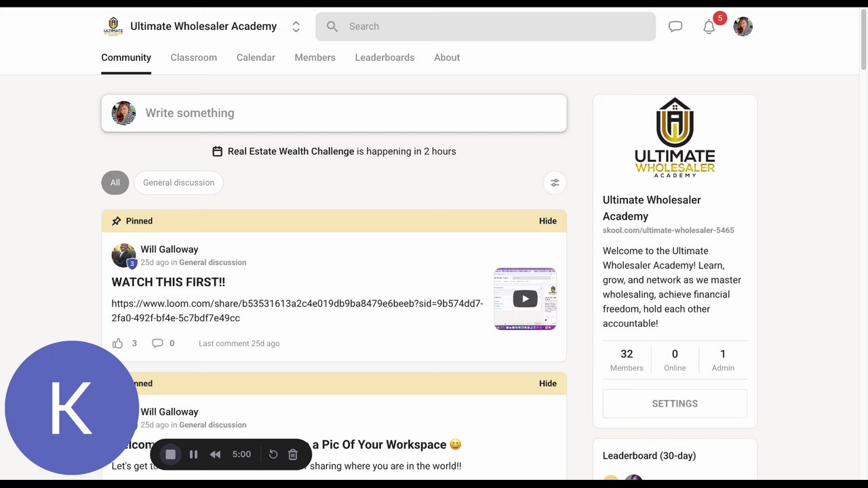The height and width of the screenshot is (488, 868).
Task: Open General discussion category on WATCH THIS FIRST
Action: 213,262
